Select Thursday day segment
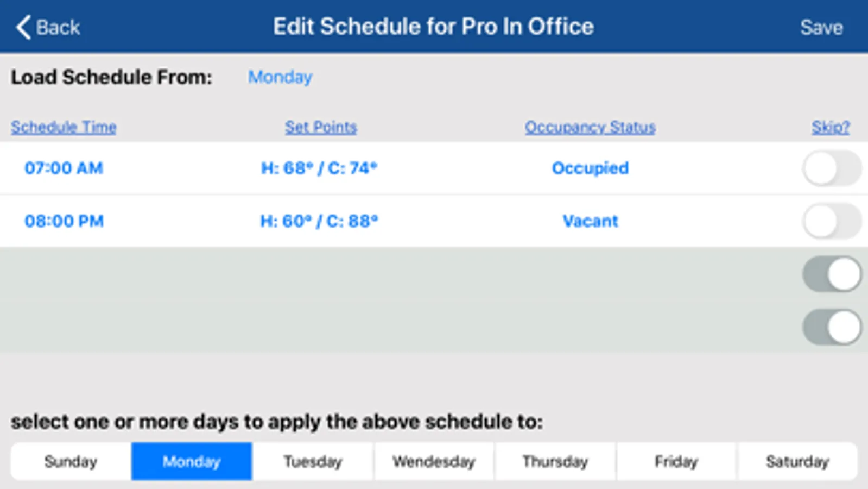This screenshot has width=868, height=489. (x=555, y=461)
